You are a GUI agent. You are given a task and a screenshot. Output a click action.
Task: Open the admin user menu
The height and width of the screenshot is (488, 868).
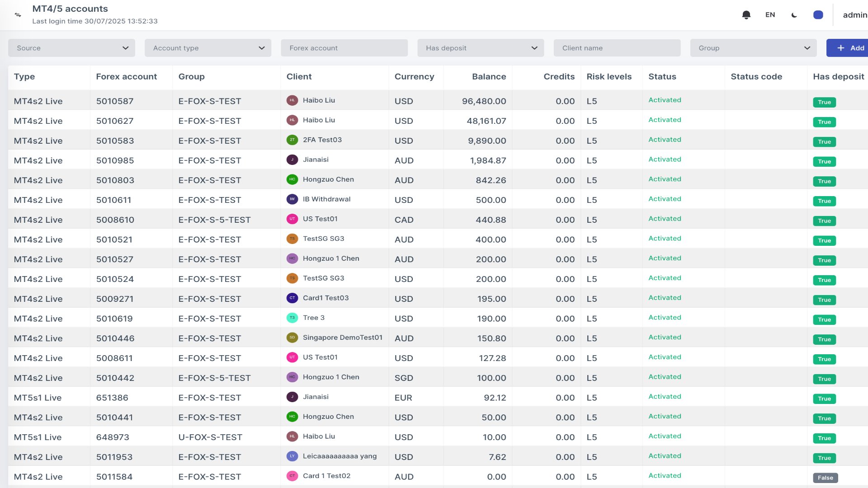coord(855,15)
